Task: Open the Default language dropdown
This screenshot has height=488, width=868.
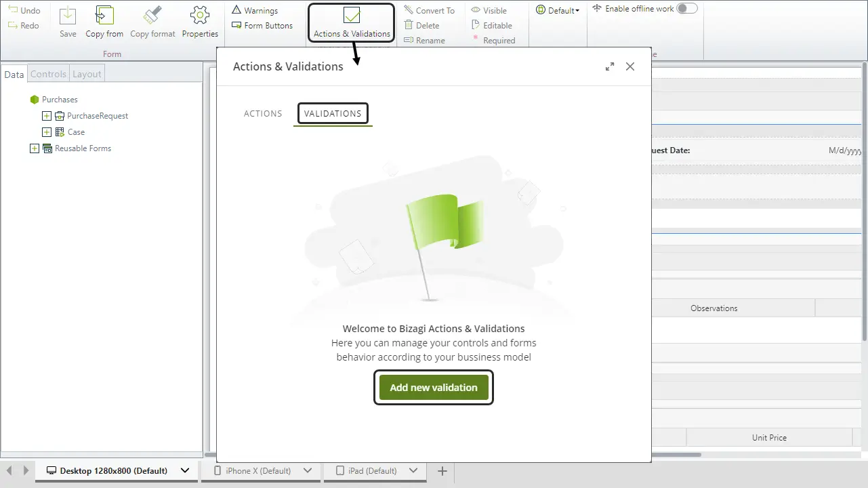Action: click(558, 10)
